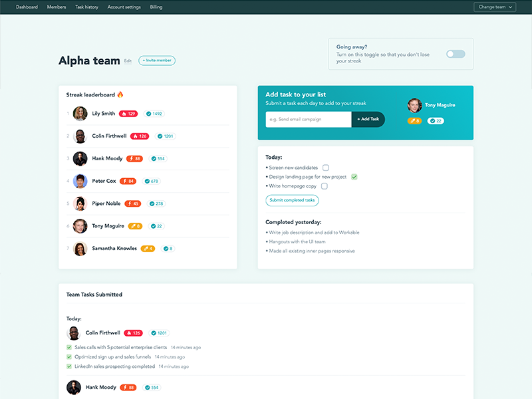Click the 1201 badge in Team Tasks Submitted

click(x=159, y=333)
